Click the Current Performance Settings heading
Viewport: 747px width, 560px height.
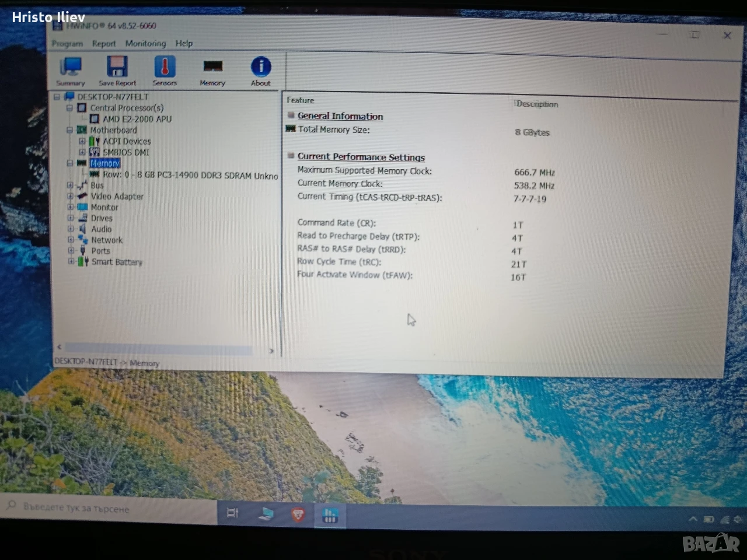[x=361, y=157]
